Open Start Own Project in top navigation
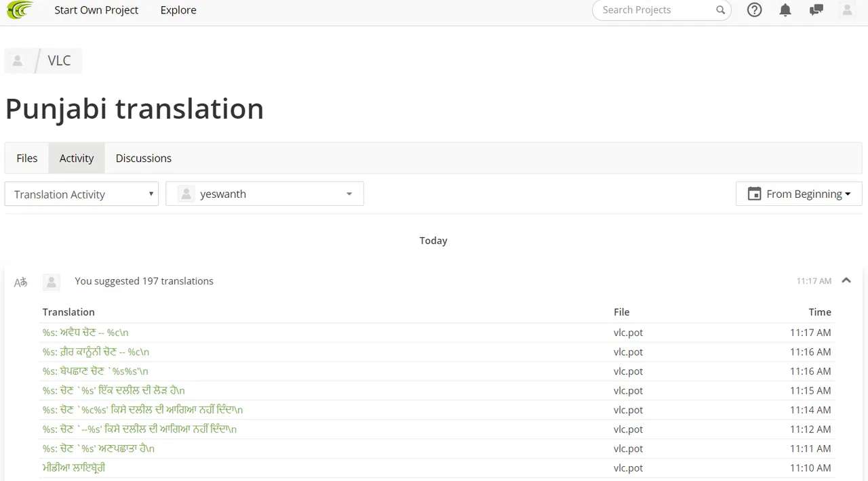This screenshot has height=481, width=868. 96,10
